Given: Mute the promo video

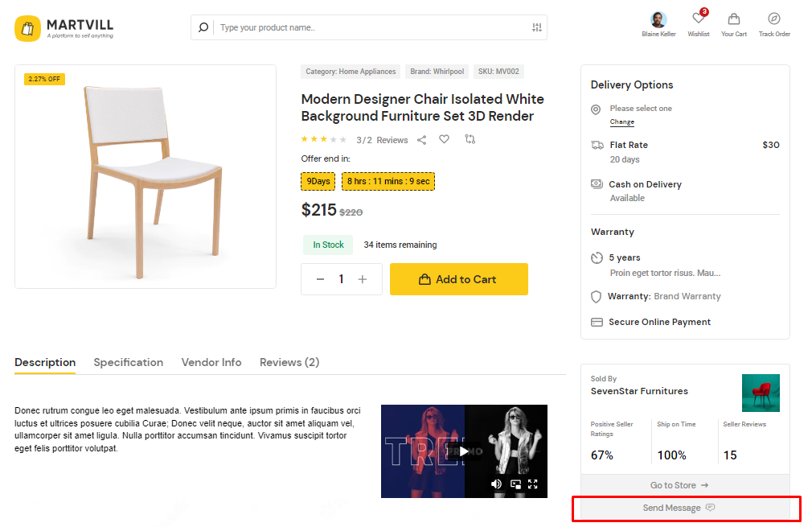Looking at the screenshot, I should tap(496, 484).
